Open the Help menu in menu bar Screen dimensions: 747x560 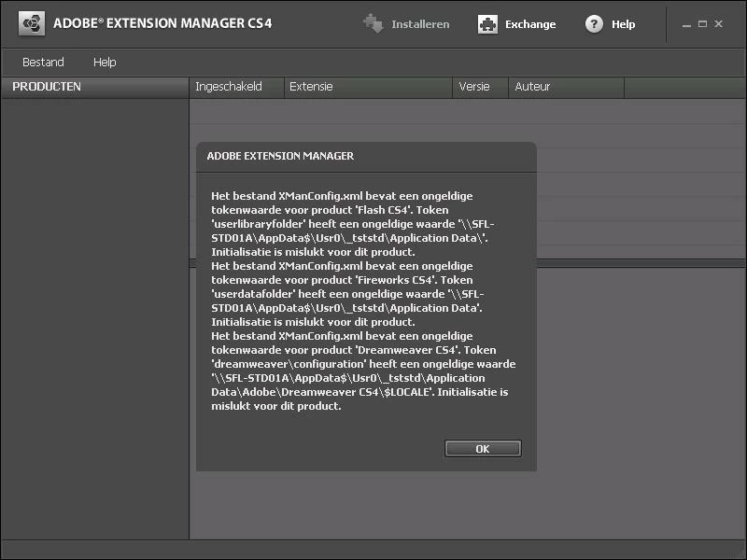[x=105, y=63]
